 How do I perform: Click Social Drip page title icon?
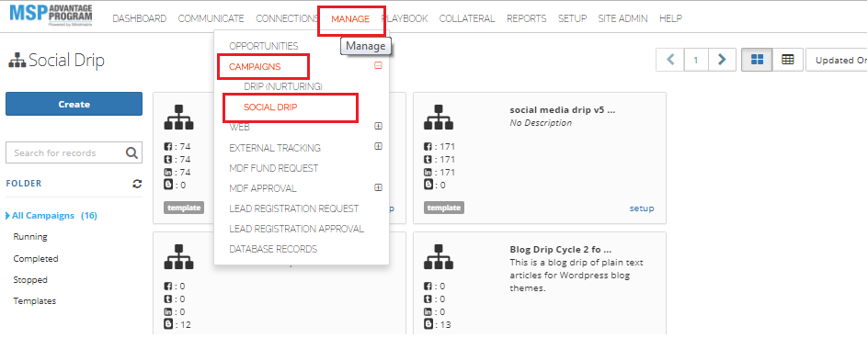coord(17,61)
